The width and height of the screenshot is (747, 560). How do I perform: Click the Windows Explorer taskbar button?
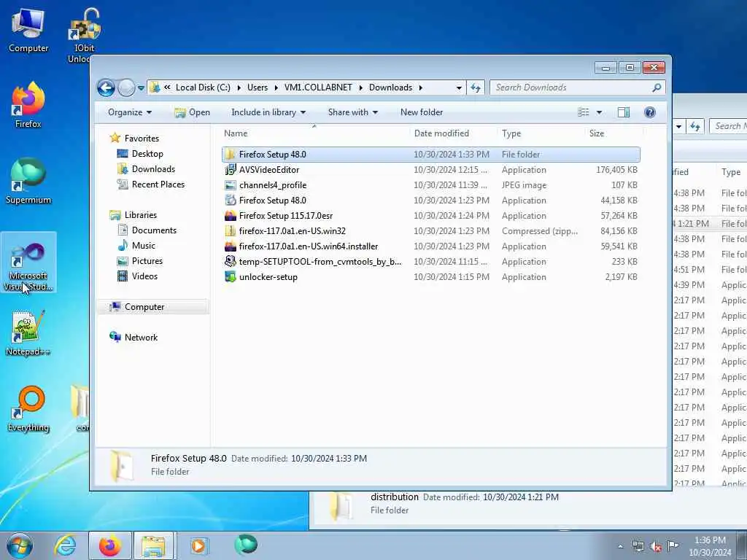click(155, 545)
